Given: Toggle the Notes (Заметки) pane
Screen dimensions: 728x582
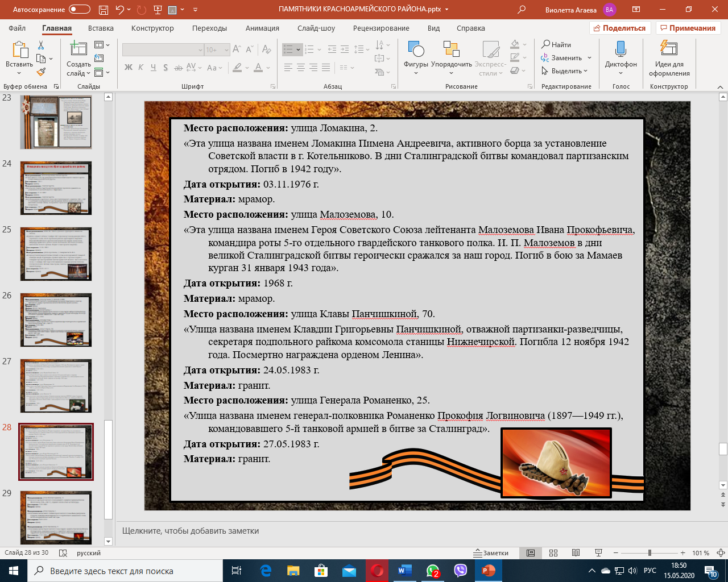Looking at the screenshot, I should (x=491, y=553).
